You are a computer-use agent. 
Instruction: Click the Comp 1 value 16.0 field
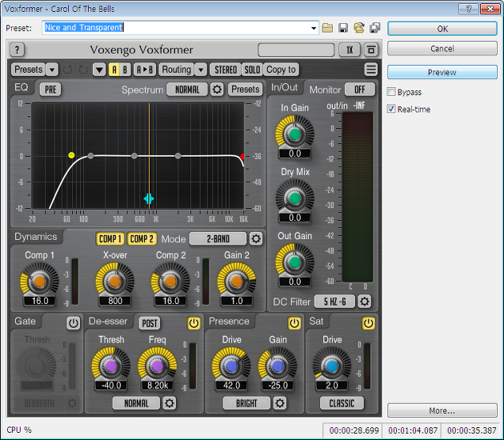[x=40, y=301]
